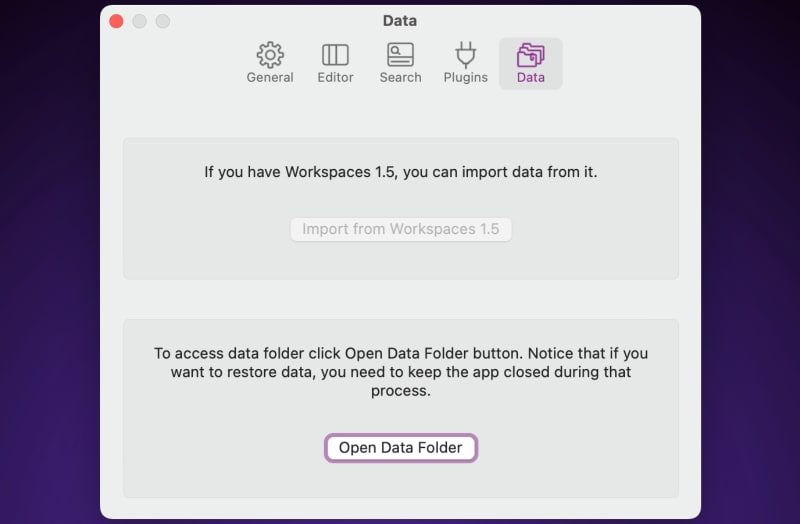Click Import from Workspaces 1.5 button
800x524 pixels.
coord(401,229)
